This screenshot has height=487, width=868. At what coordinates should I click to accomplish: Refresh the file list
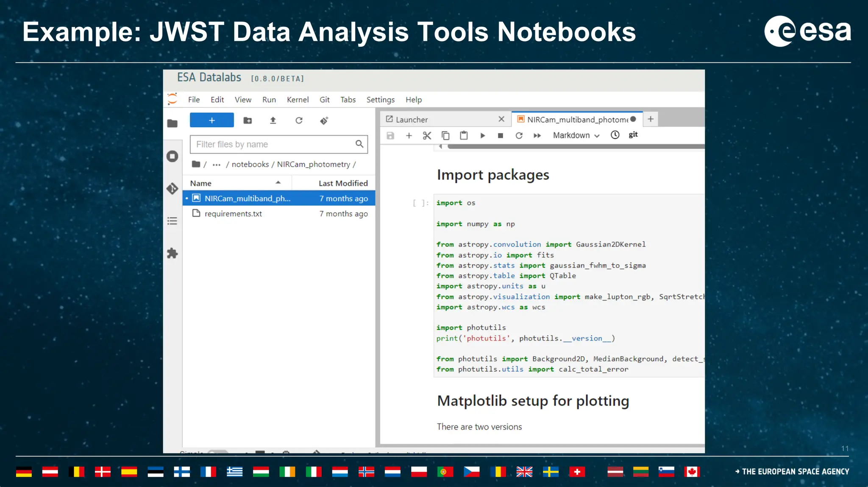click(x=299, y=120)
